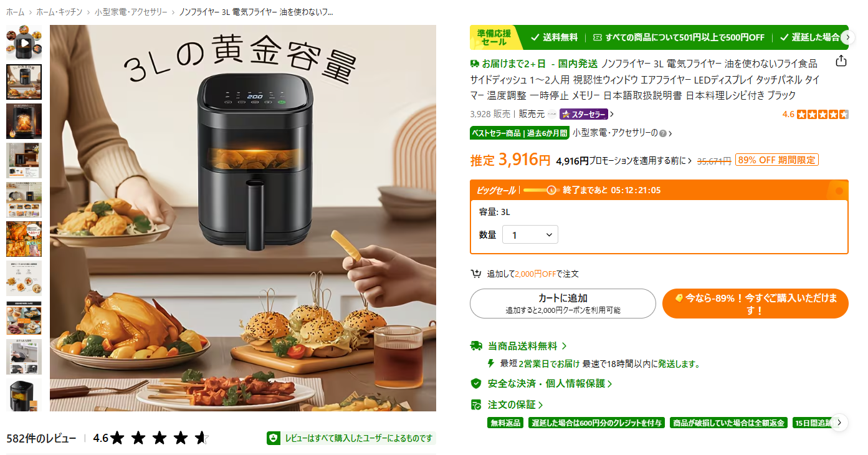The width and height of the screenshot is (868, 455).
Task: Click the help icon beside 小型家電・アクセサリーの
Action: click(x=663, y=133)
